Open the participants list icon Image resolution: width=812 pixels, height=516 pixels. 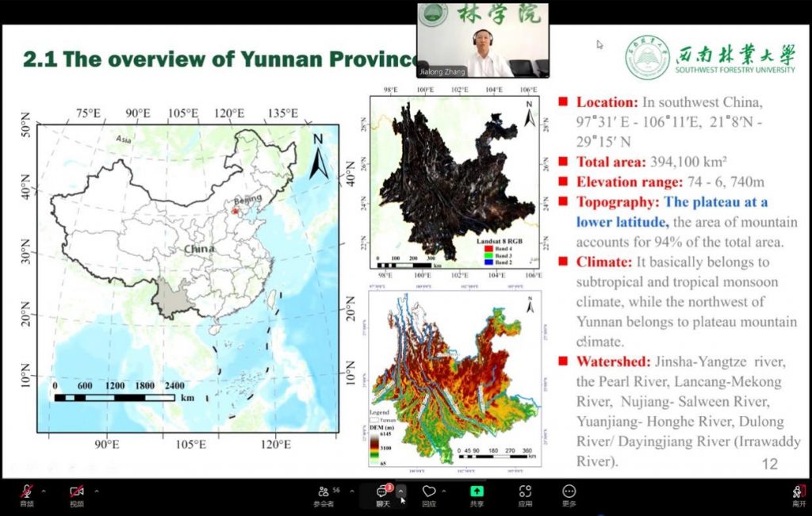[x=324, y=493]
